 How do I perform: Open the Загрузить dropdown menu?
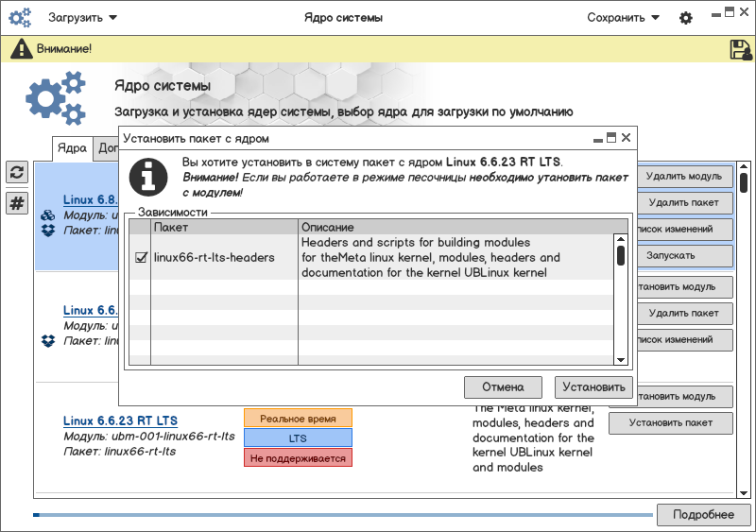[83, 17]
